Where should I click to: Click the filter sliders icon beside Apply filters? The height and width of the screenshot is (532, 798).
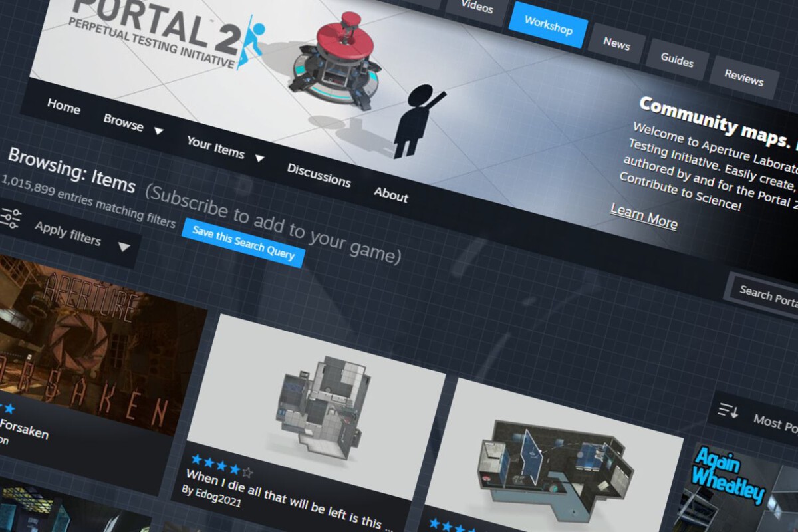click(10, 218)
